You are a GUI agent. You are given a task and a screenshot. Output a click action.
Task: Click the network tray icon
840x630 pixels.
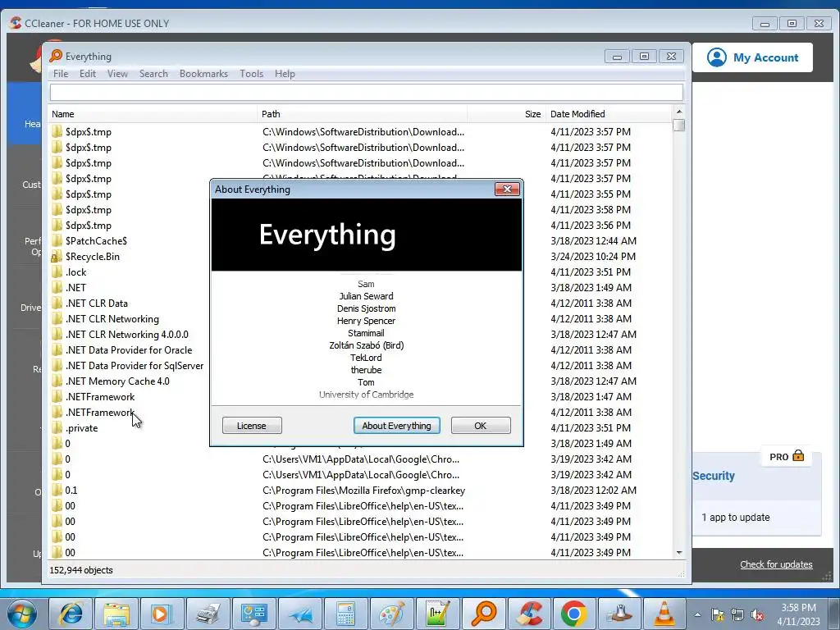737,615
